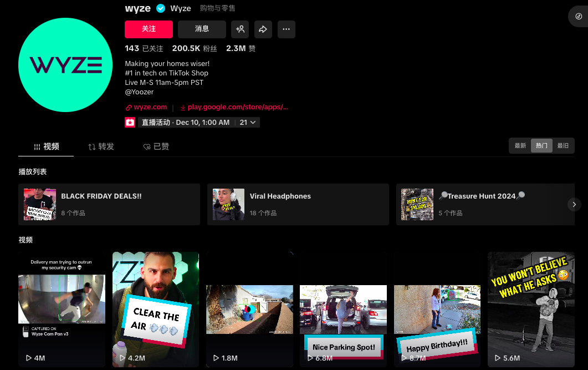Viewport: 588px width, 370px height.
Task: Click the red calendar icon on the live event bar
Action: point(130,122)
